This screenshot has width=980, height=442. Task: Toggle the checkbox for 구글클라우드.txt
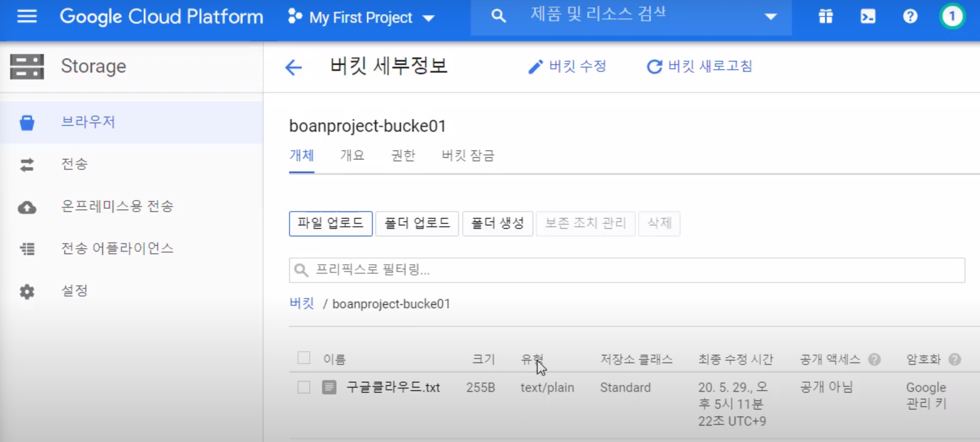304,387
